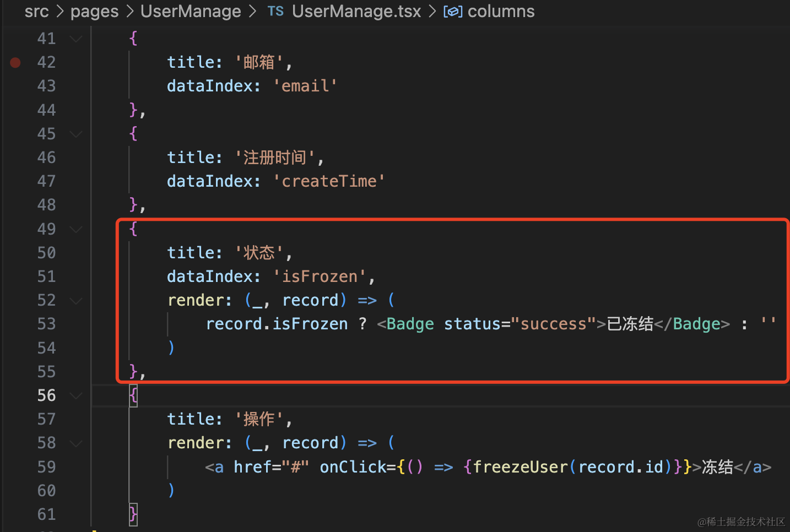The height and width of the screenshot is (532, 790).
Task: Place cursor on the 'isFrozen' dataIndex string
Action: coord(320,276)
